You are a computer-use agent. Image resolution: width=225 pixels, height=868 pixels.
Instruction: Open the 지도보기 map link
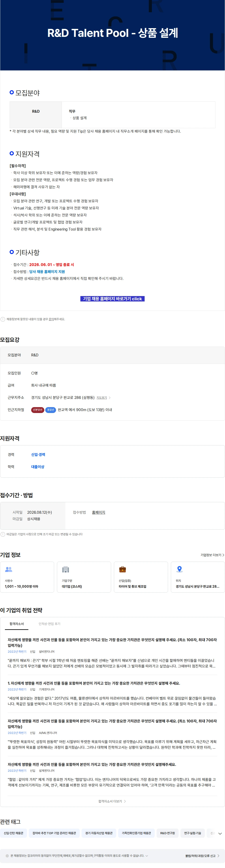[x=101, y=398]
